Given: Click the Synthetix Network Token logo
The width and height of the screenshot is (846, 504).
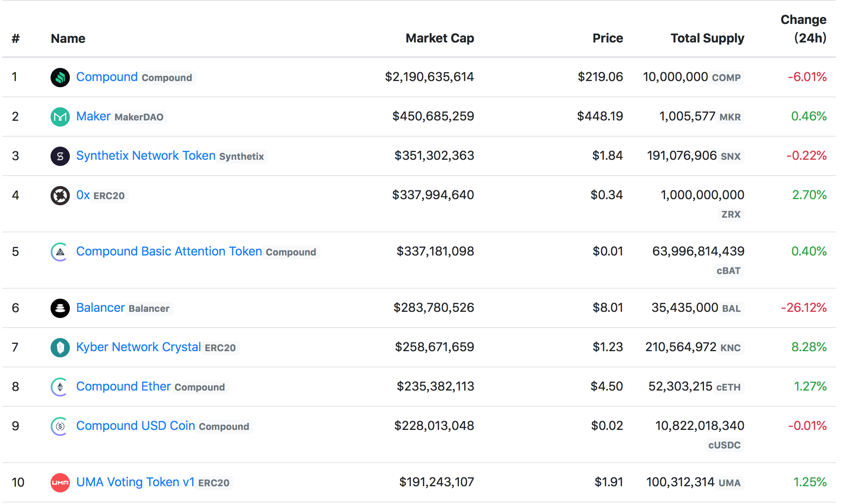Looking at the screenshot, I should (60, 156).
